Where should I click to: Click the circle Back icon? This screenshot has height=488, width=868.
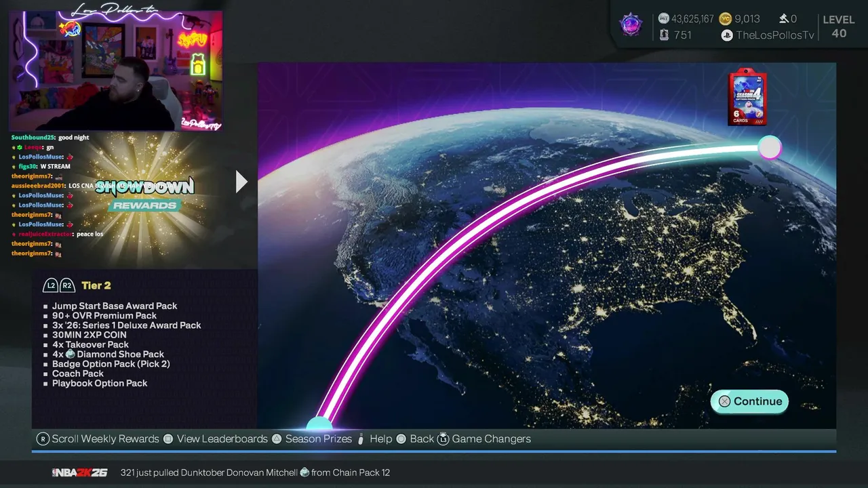(401, 439)
